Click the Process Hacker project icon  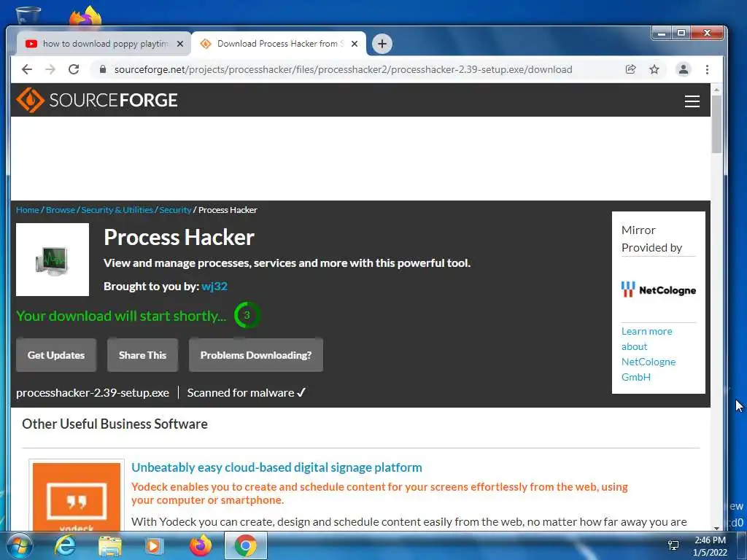coord(53,260)
